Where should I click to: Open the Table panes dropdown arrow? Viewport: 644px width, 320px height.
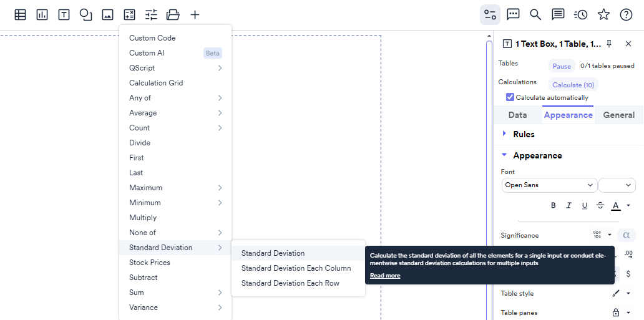628,313
